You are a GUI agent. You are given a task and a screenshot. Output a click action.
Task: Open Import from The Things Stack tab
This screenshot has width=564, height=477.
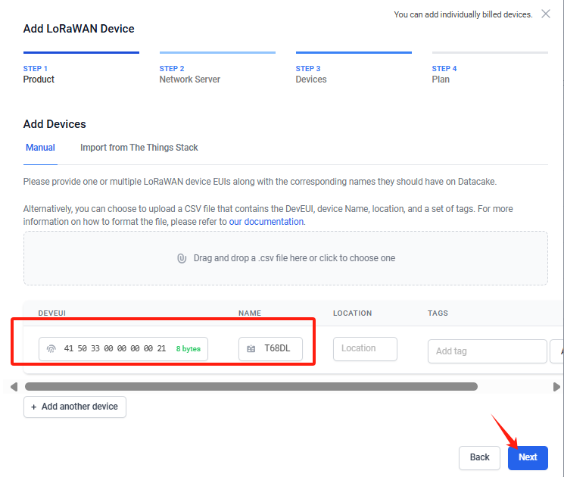[139, 147]
